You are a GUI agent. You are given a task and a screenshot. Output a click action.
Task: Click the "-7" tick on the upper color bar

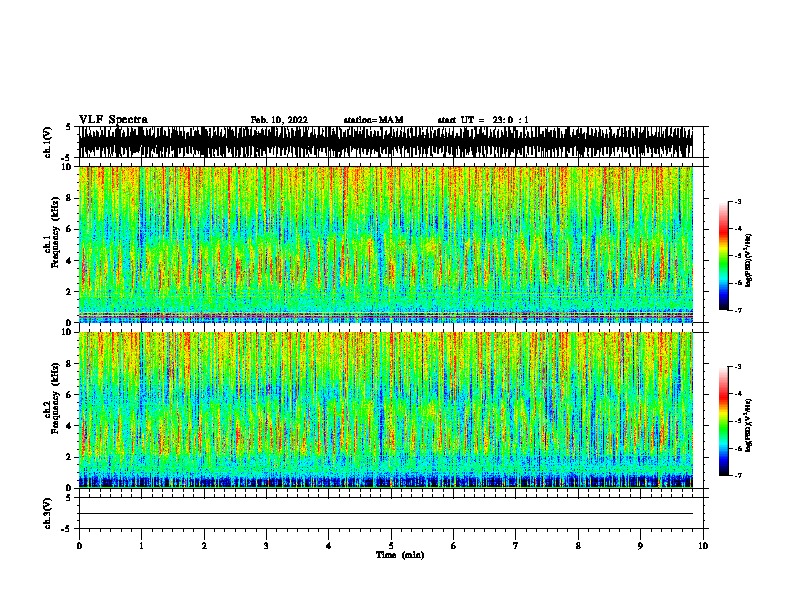(x=737, y=310)
